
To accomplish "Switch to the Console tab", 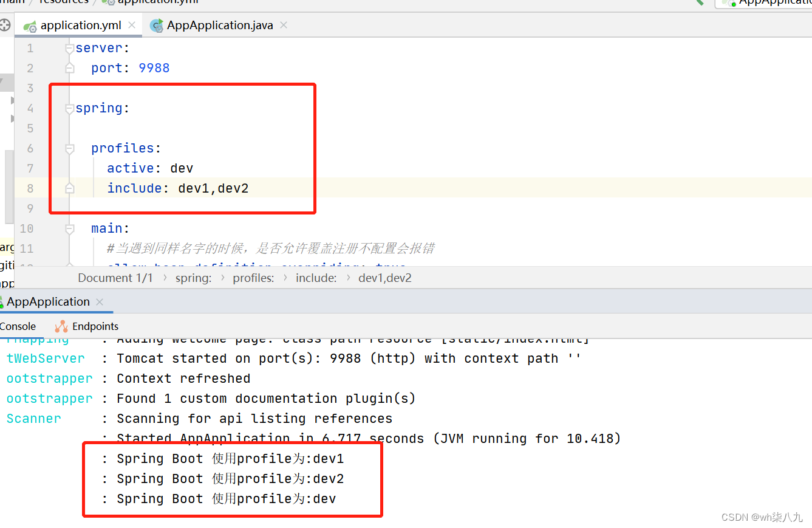I will coord(18,326).
